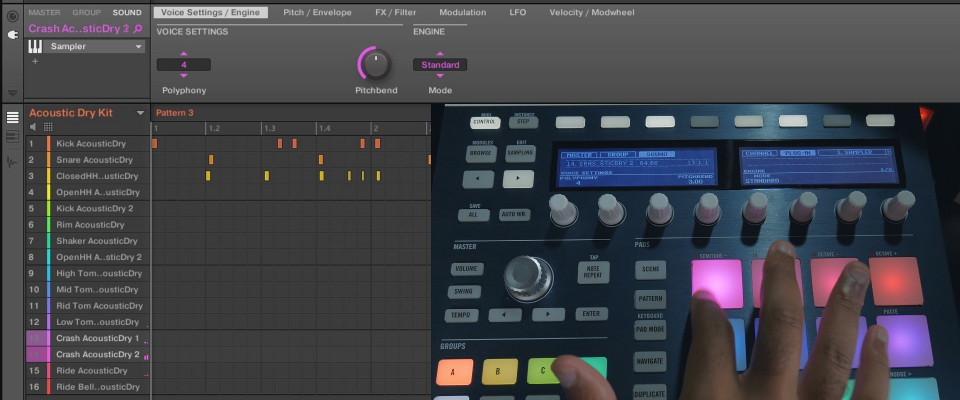Screen dimensions: 960x400
Task: Select the Ride AcousticDry sound
Action: coord(92,371)
